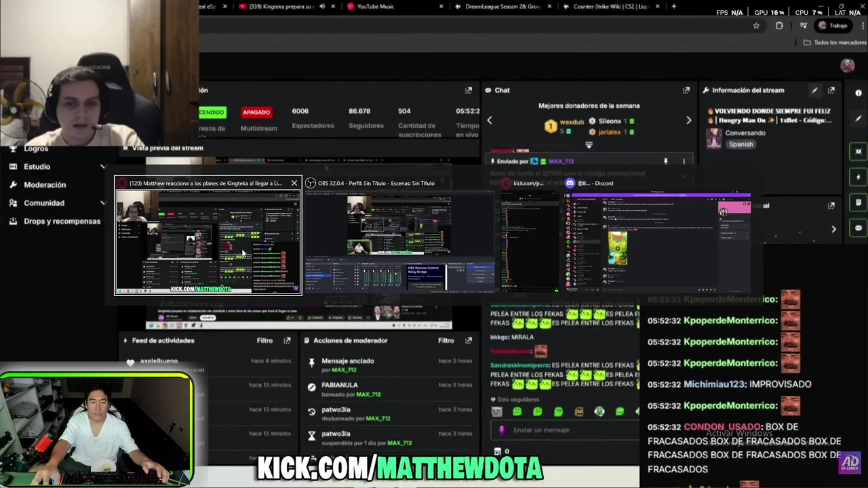Viewport: 868px width, 488px height.
Task: Open browser extensions puzzle icon
Action: point(779,26)
